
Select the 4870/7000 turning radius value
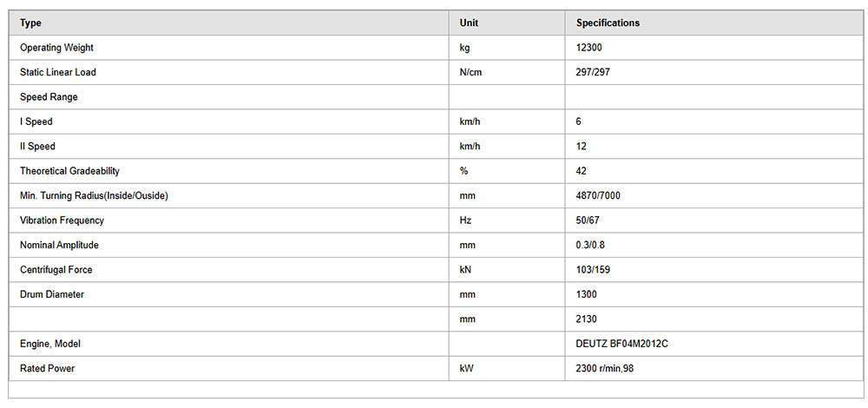pos(598,195)
